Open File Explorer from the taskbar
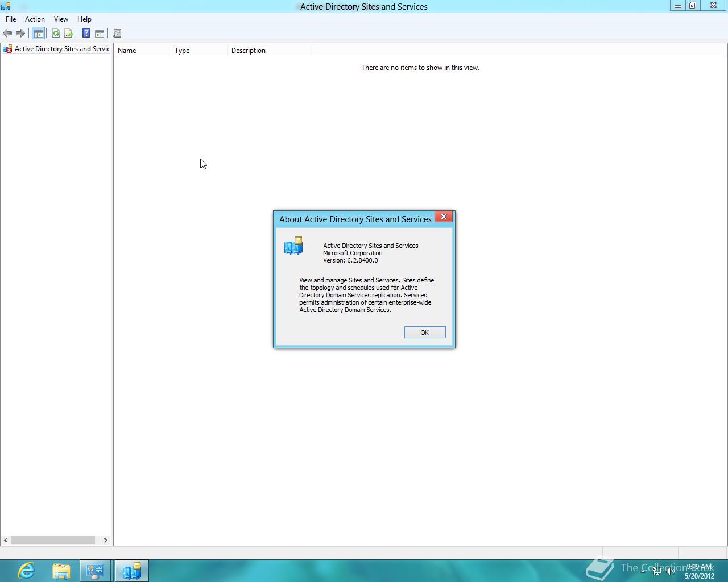728x582 pixels. point(61,571)
